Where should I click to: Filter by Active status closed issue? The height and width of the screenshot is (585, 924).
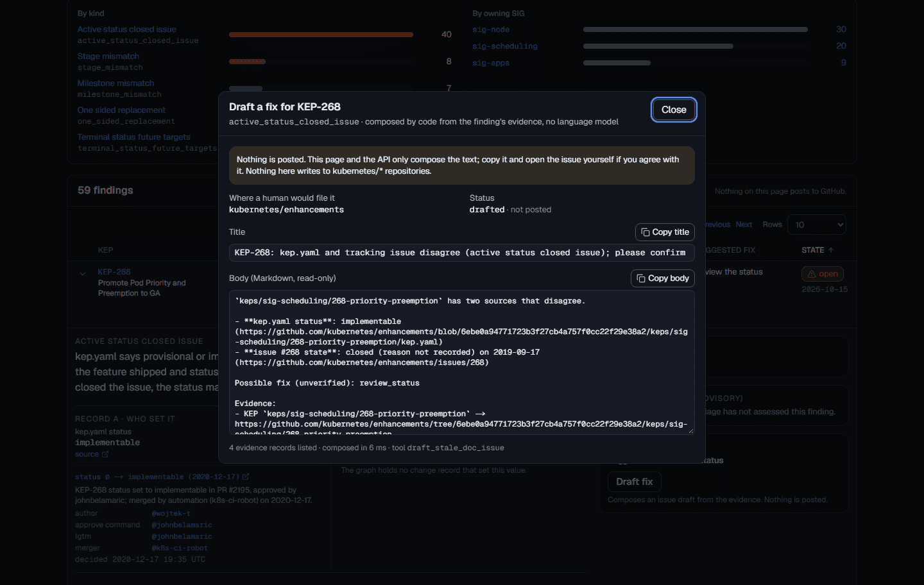(x=126, y=30)
